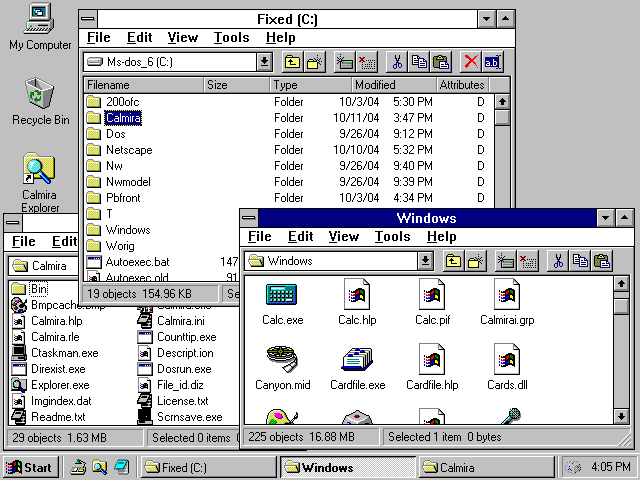Select the Cardfile.exe icon
The image size is (640, 480).
tap(357, 367)
